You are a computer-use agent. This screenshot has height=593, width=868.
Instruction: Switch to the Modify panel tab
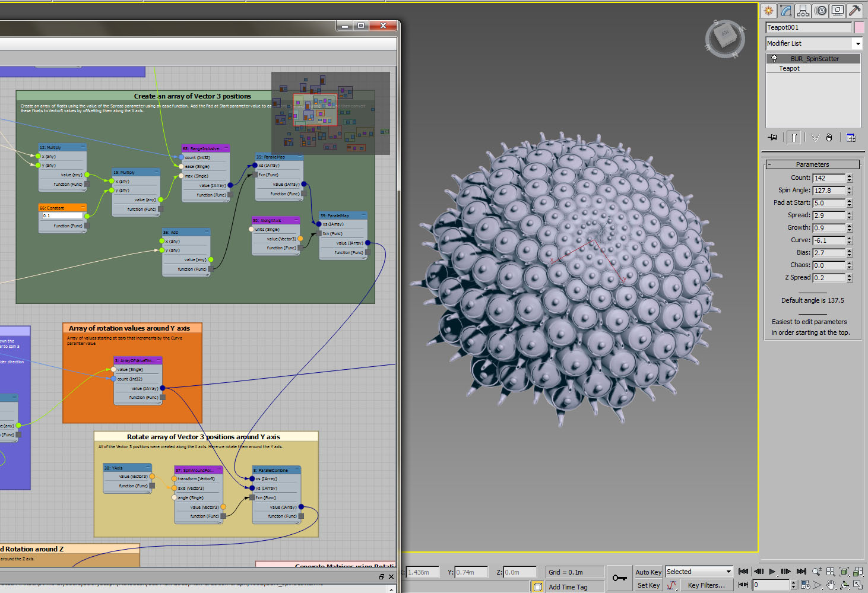786,11
